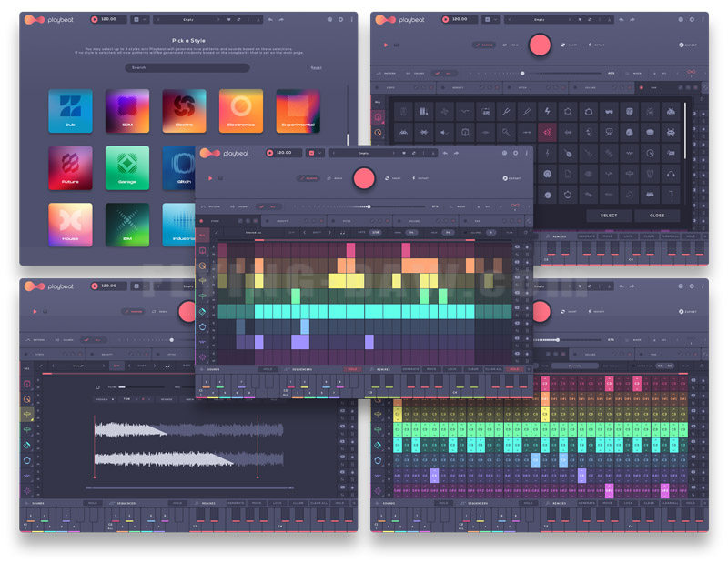Select the Garage style tile
Screen dimensions: 728x562
(127, 167)
